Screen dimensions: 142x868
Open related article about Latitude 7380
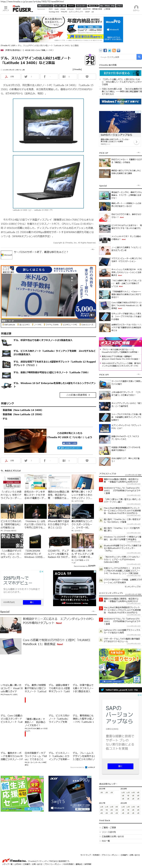[x=51, y=372]
